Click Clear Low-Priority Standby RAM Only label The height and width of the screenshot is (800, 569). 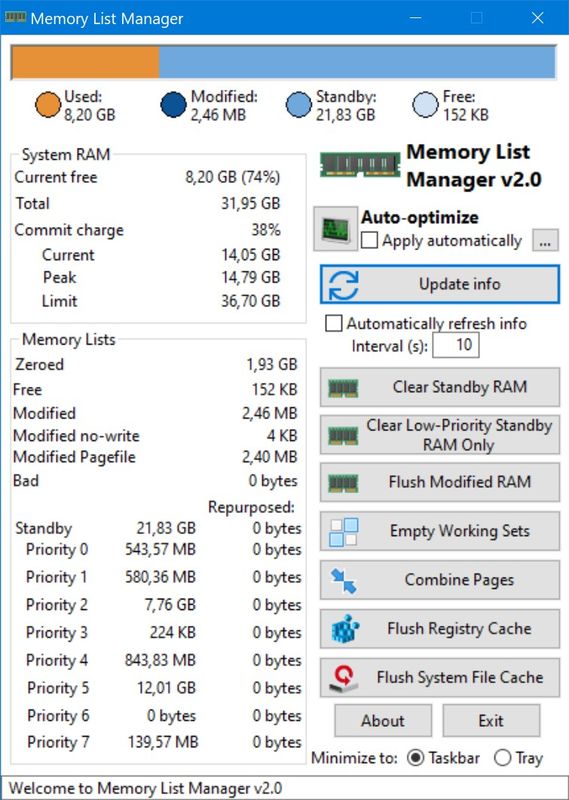point(459,435)
